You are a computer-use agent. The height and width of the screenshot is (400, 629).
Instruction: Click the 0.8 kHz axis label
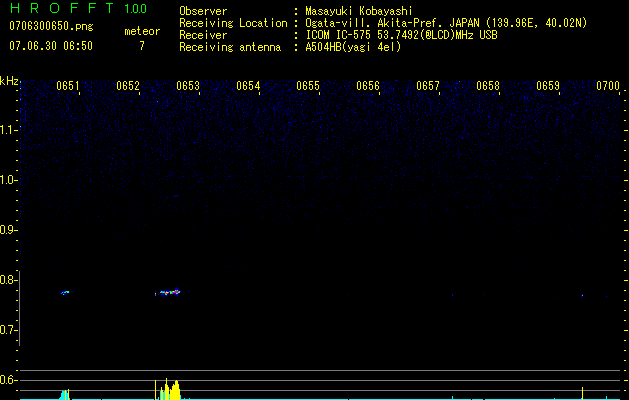[x=7, y=280]
